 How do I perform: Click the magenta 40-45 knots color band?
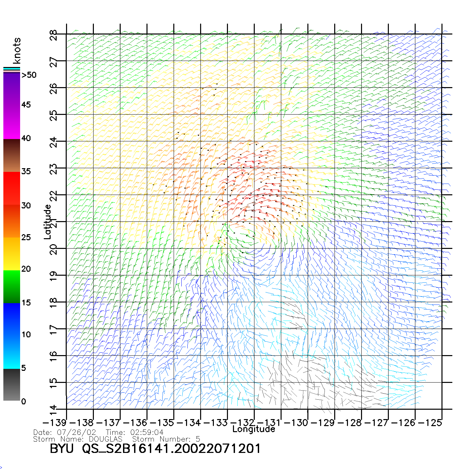click(x=11, y=122)
